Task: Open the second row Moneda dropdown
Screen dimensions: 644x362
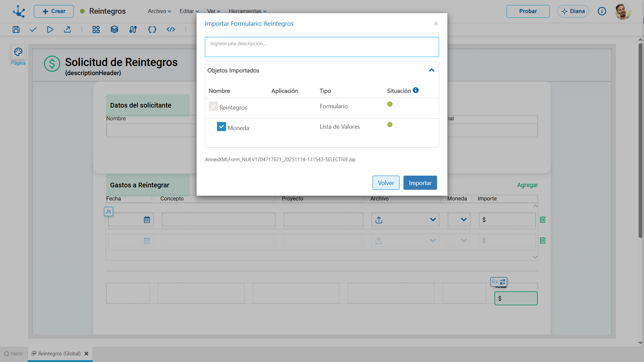Action: [x=464, y=241]
